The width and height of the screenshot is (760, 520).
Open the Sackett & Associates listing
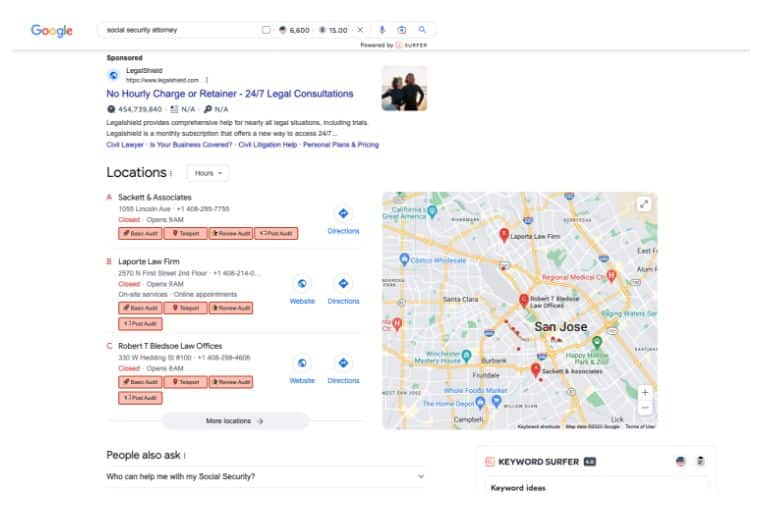click(155, 197)
